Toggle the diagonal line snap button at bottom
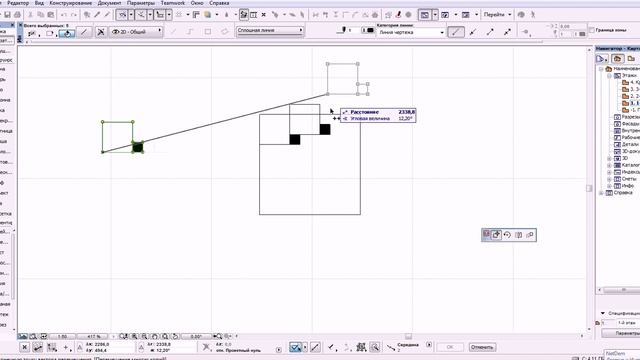640x360 pixels. [315, 347]
